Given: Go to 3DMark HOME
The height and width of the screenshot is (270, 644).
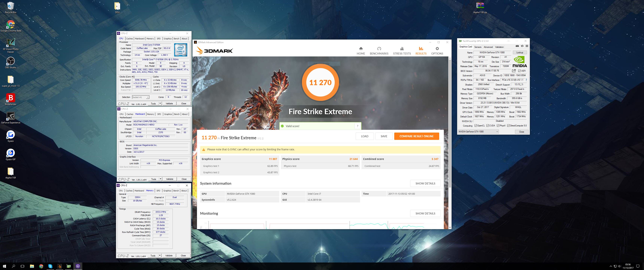Looking at the screenshot, I should [x=361, y=51].
